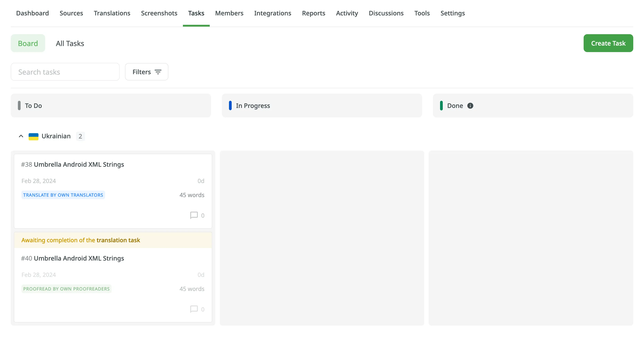Screen dimensions: 644x339
Task: Switch to All Tasks view
Action: [x=70, y=44]
